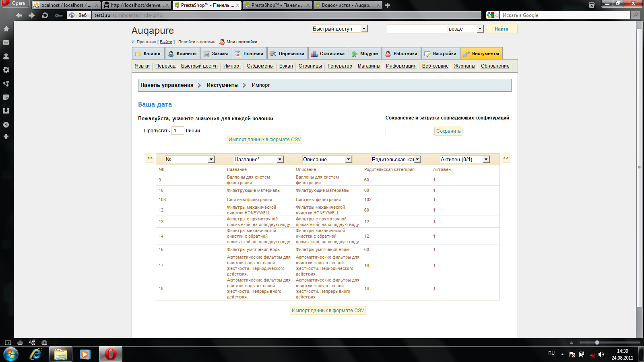
Task: Open the Заказы admin tab
Action: tap(216, 53)
